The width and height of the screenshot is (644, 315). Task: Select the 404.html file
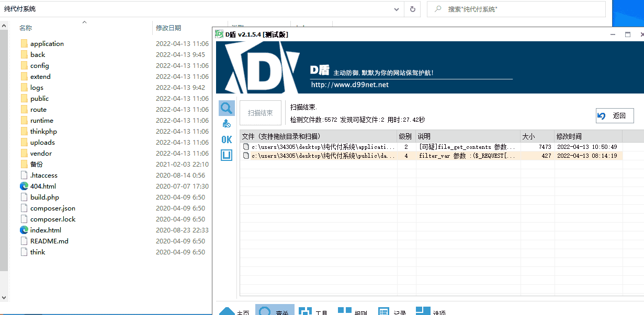[43, 186]
